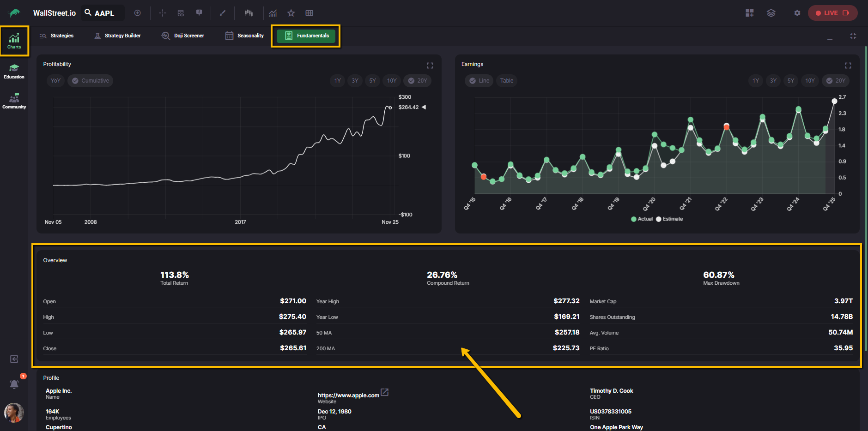Open the Seasonality tab
The image size is (868, 431).
coord(244,36)
